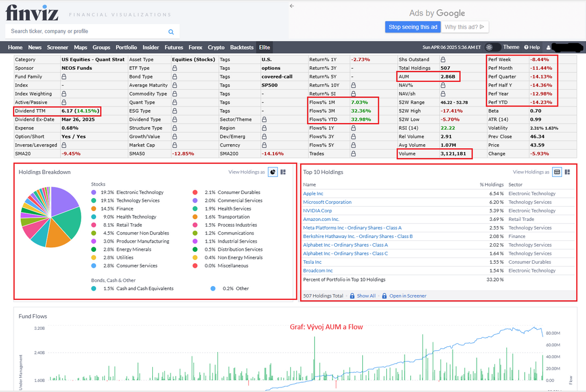586x392 pixels.
Task: Click the back arrow above the ad
Action: 292,6
